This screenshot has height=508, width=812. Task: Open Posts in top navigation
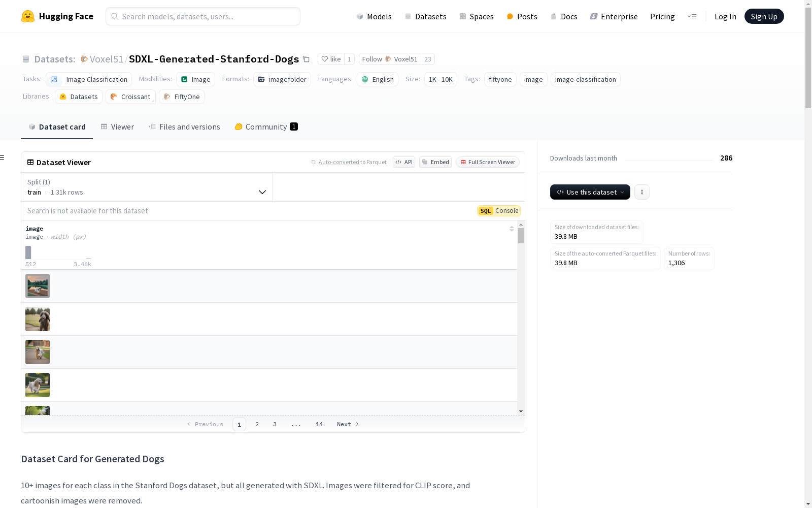tap(522, 16)
